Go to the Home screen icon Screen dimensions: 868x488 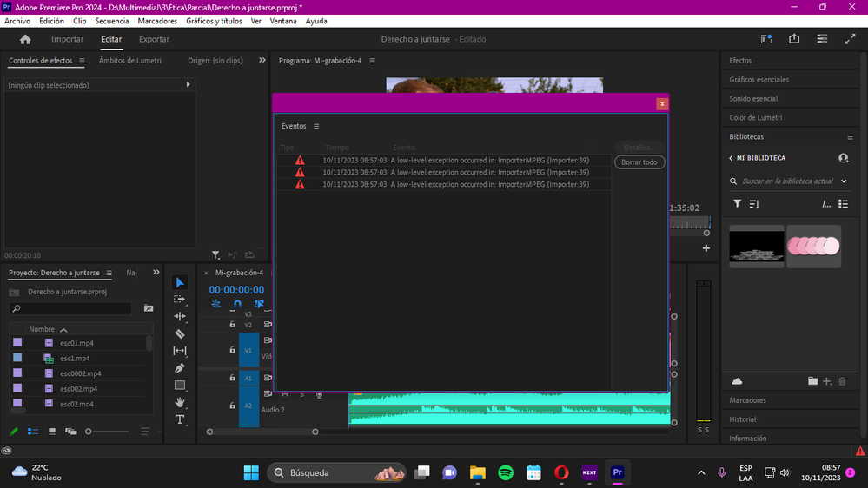pyautogui.click(x=25, y=39)
